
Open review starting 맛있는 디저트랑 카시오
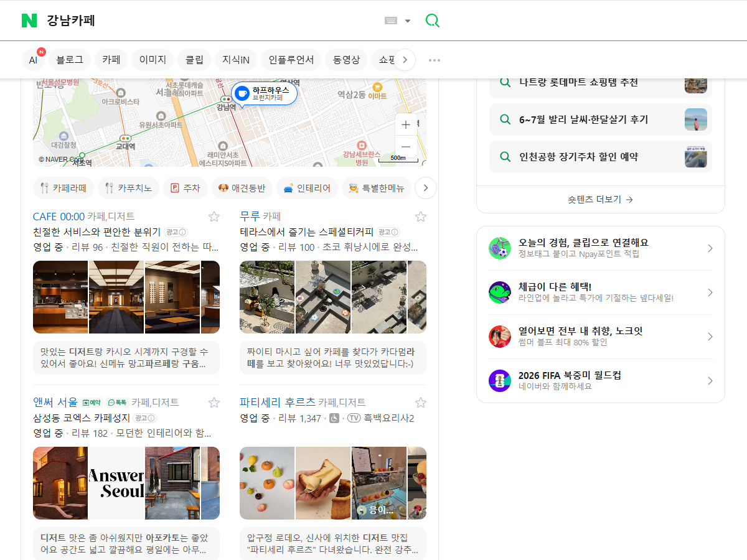[126, 358]
